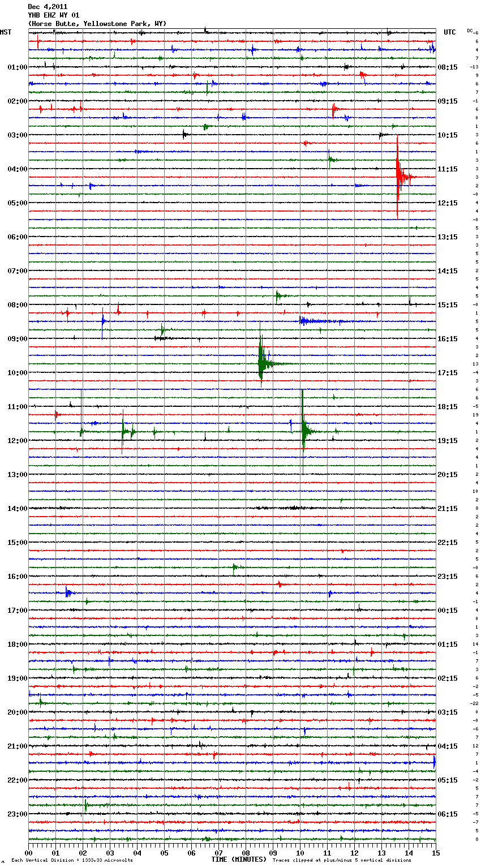Select the '15:00' MST row label

[18, 543]
